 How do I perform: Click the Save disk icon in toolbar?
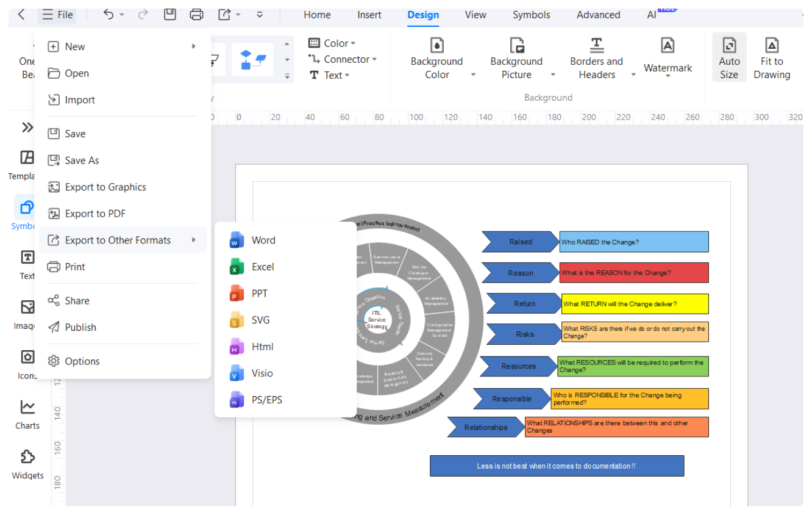point(170,15)
